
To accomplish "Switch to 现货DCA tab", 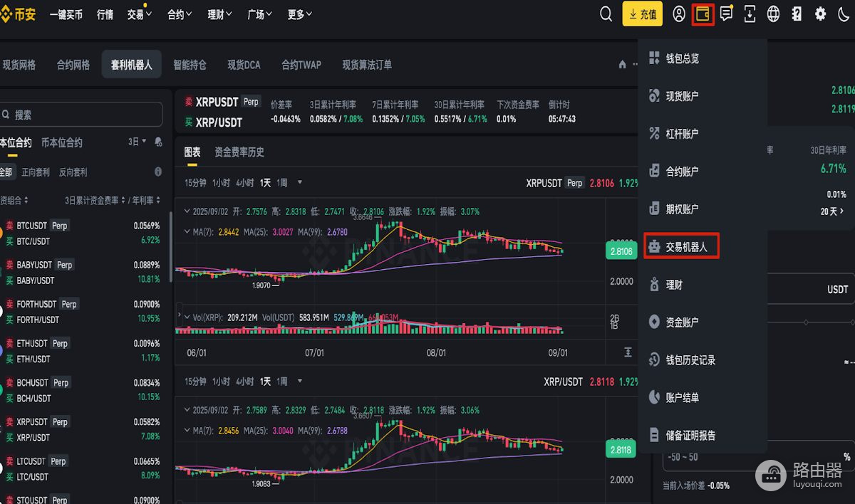I will pyautogui.click(x=244, y=65).
